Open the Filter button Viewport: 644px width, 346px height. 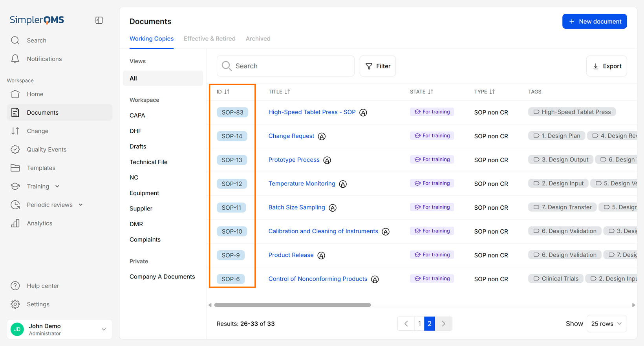pos(378,66)
